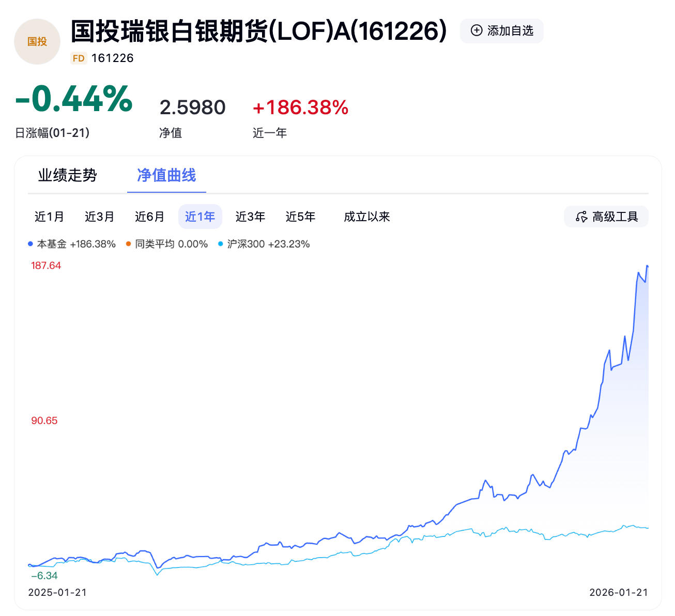Select the 近3年 time range
The image size is (675, 616).
coord(251,217)
